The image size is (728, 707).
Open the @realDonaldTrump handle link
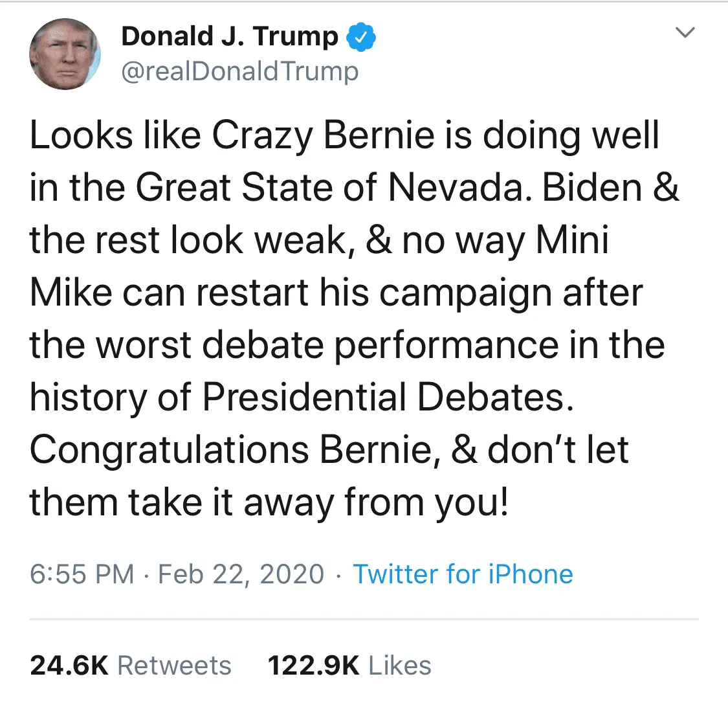click(239, 71)
